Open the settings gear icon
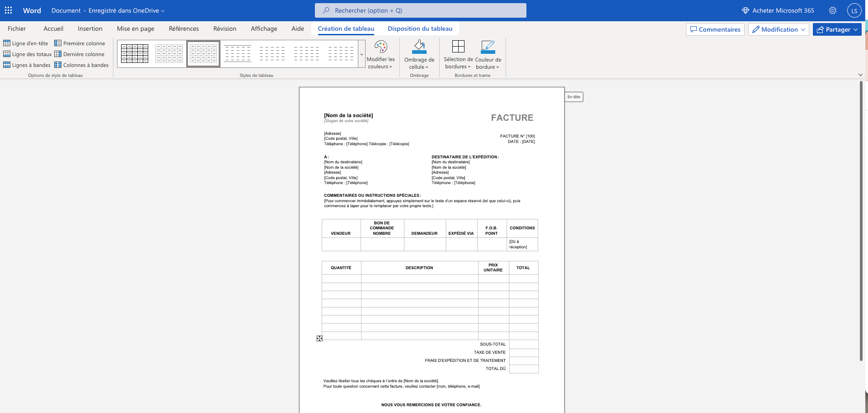The width and height of the screenshot is (868, 413). (833, 10)
